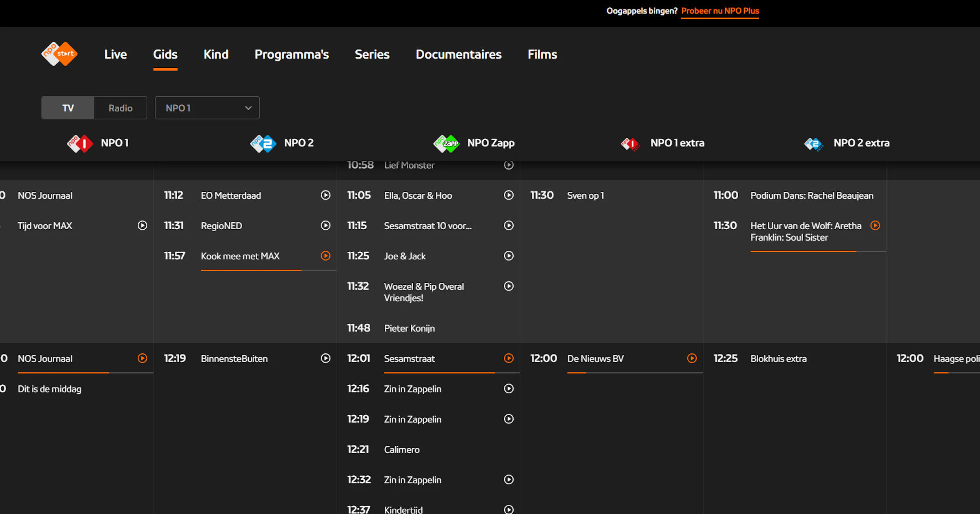Screen dimensions: 980x514
Task: Play De Nieuws BV live
Action: pyautogui.click(x=692, y=359)
